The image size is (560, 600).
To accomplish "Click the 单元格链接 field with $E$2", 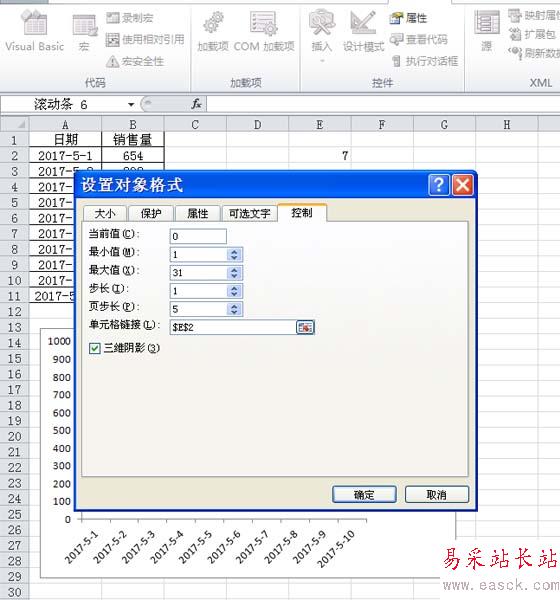I will coord(233,327).
